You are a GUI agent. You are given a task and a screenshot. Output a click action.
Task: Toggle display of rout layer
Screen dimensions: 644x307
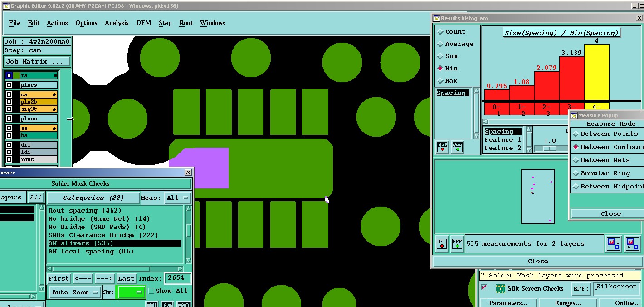(x=9, y=159)
